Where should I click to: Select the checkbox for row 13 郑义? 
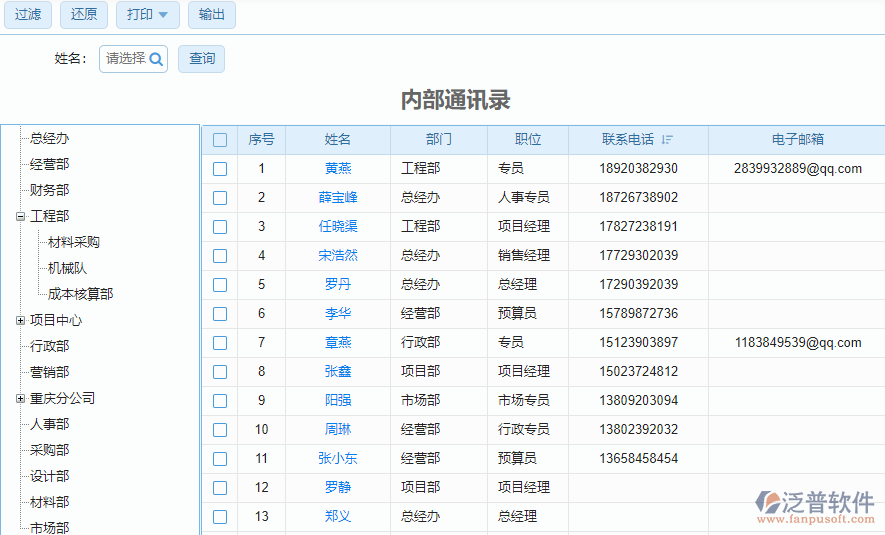220,517
